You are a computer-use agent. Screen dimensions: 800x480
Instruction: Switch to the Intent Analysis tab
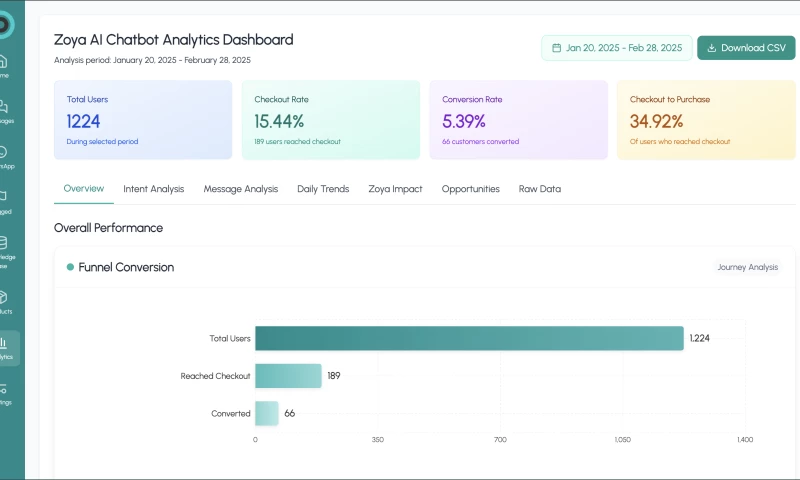154,189
